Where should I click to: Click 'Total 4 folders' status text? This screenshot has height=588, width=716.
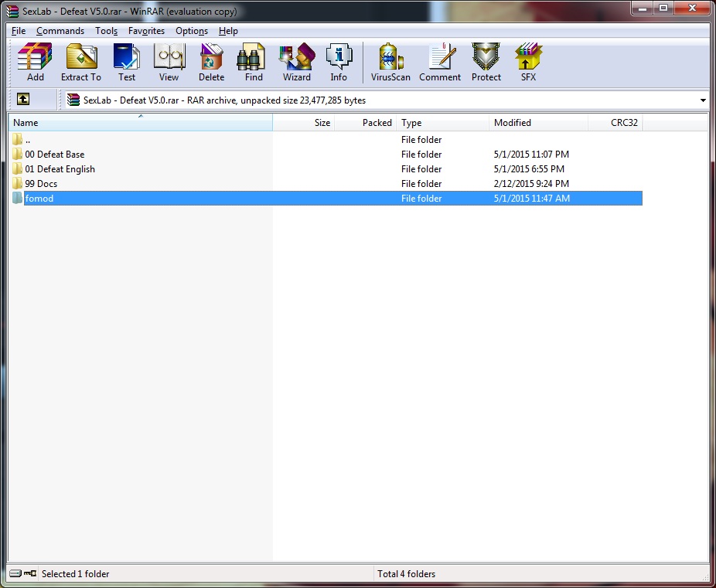[x=406, y=573]
